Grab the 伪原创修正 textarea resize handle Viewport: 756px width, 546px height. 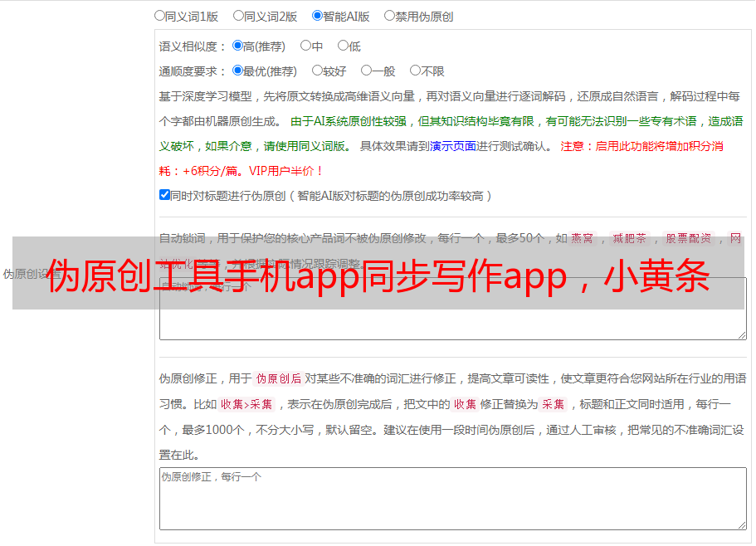click(742, 525)
